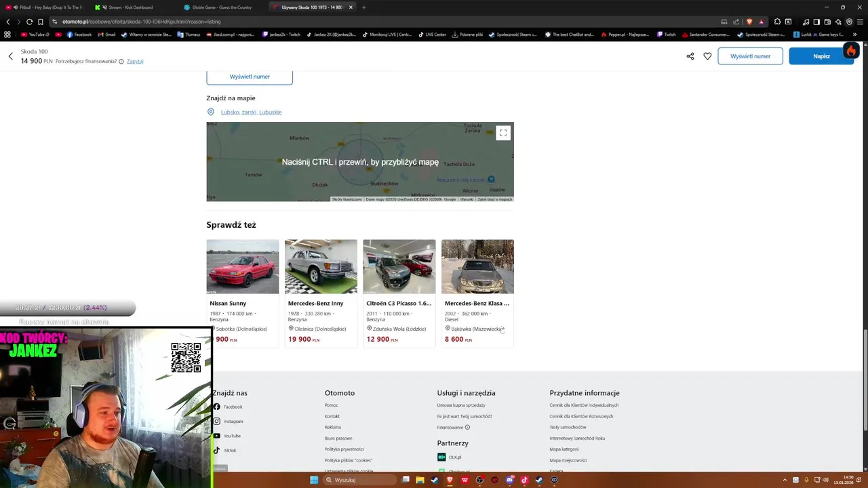Click the financing info icon in the header
868x488 pixels.
pyautogui.click(x=121, y=61)
